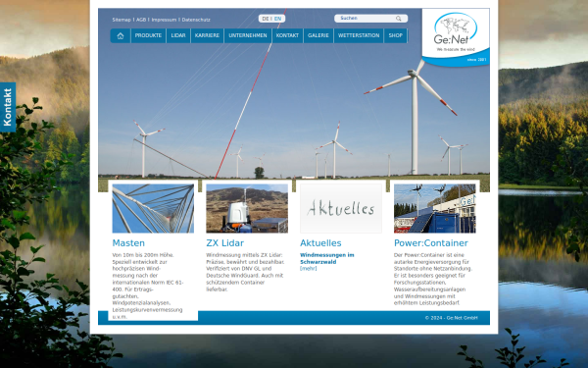The width and height of the screenshot is (588, 368).
Task: Open the Produkte menu
Action: tap(148, 35)
